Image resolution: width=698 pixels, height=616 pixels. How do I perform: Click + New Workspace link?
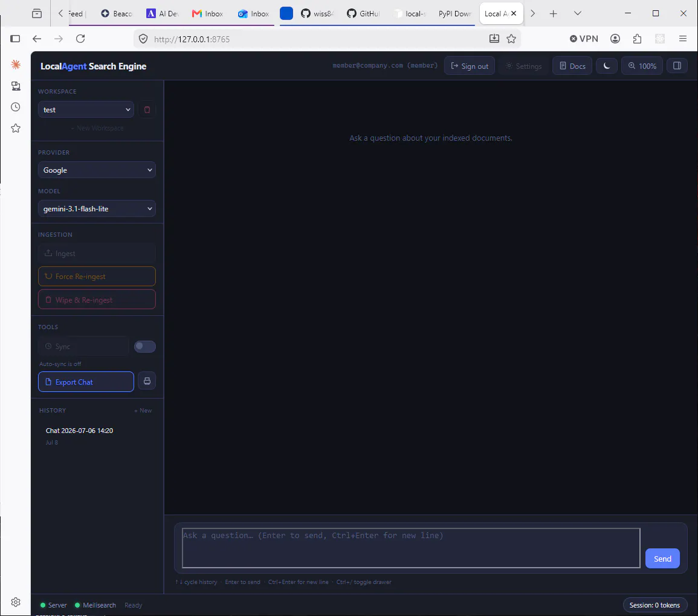click(97, 128)
